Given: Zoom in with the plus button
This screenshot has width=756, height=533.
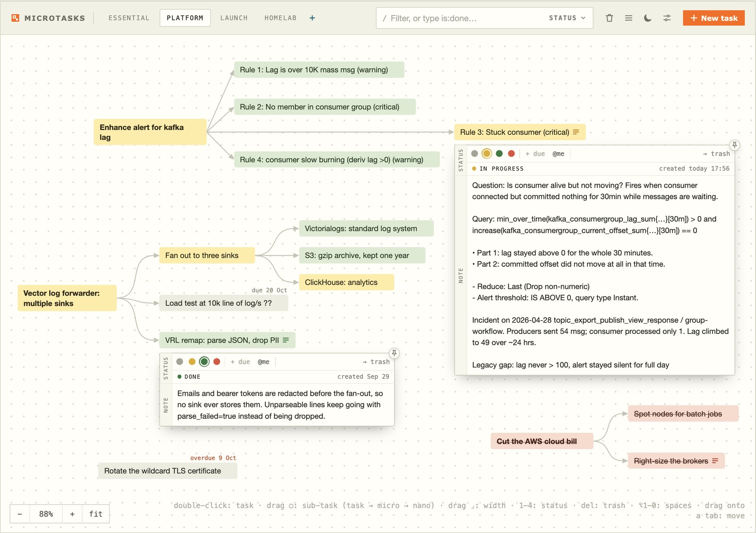Looking at the screenshot, I should pyautogui.click(x=72, y=514).
